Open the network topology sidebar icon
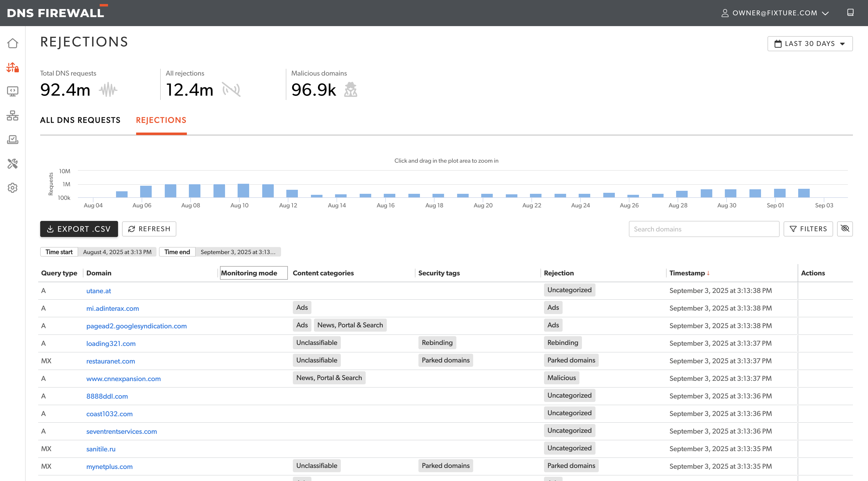This screenshot has width=868, height=481. point(13,115)
